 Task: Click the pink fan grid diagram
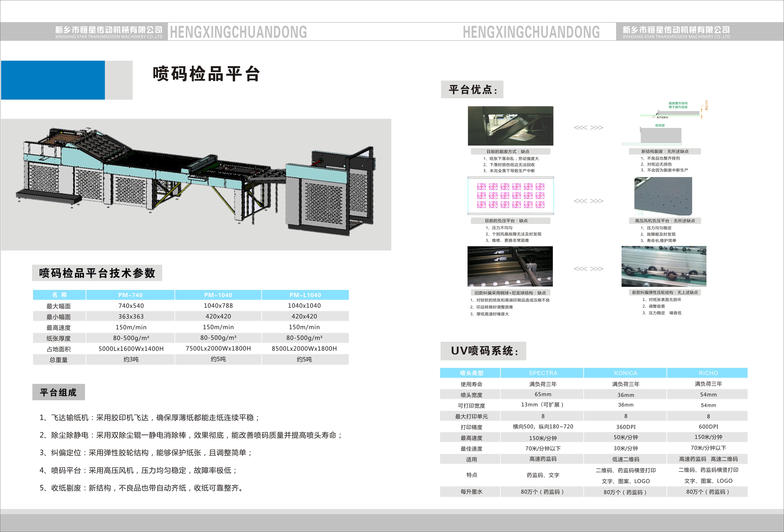pos(510,196)
